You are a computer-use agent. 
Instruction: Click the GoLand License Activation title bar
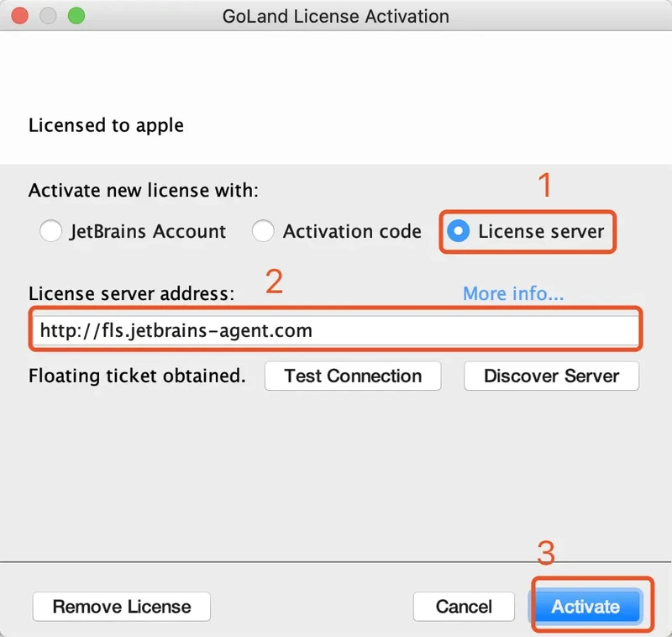(336, 16)
